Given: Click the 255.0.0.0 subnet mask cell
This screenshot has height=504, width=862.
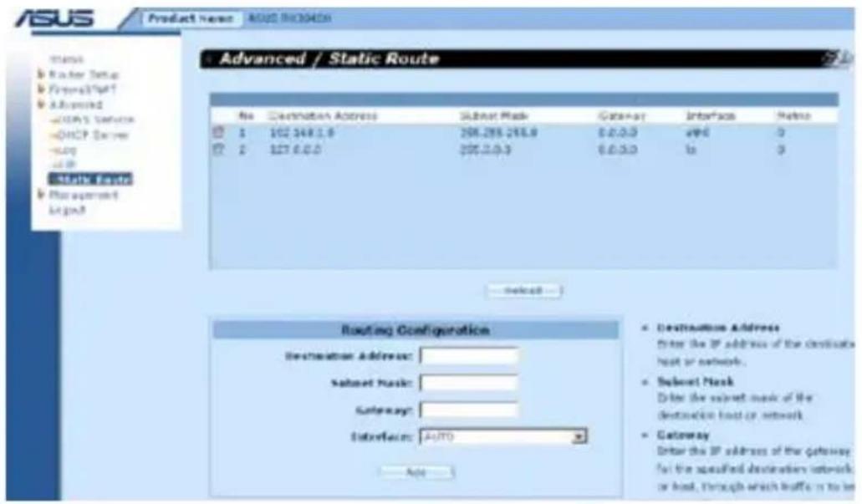Looking at the screenshot, I should (x=486, y=150).
